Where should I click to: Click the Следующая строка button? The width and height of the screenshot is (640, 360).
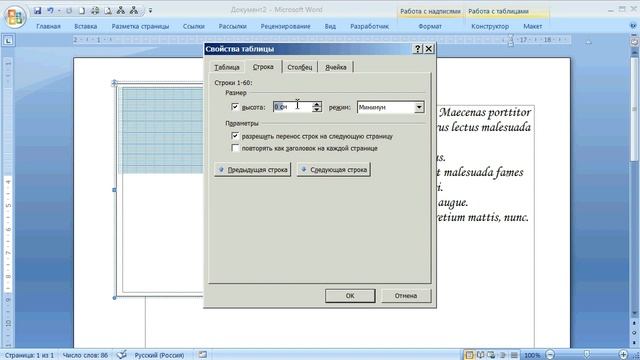coord(333,169)
